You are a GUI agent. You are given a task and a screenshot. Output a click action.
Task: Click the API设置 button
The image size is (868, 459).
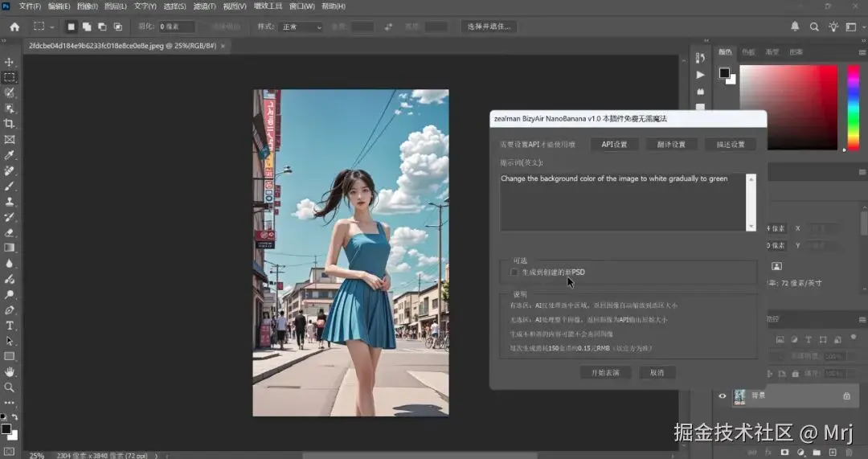[x=614, y=145]
